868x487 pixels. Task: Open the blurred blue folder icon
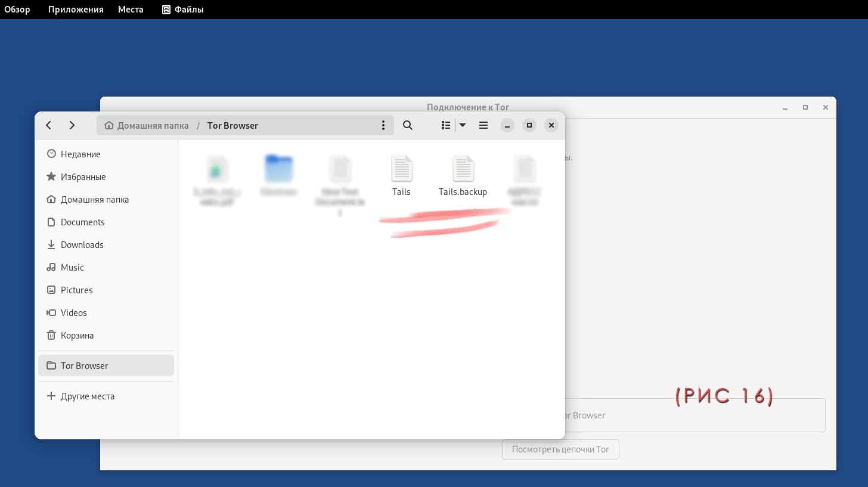279,169
